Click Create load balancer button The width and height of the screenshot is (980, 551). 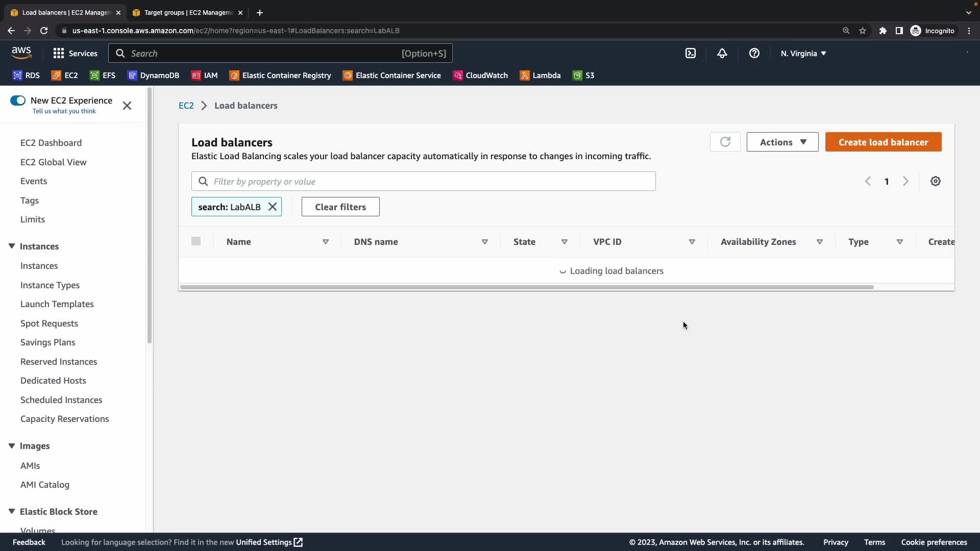pos(883,142)
